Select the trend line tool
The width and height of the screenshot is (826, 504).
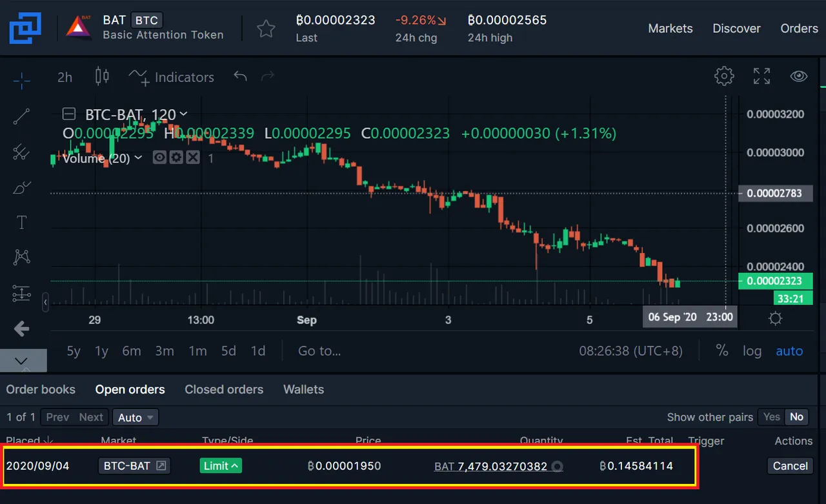point(21,117)
